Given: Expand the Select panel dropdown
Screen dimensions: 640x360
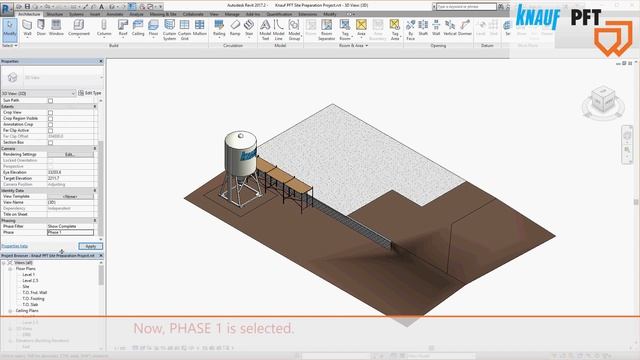Looking at the screenshot, I should point(10,46).
